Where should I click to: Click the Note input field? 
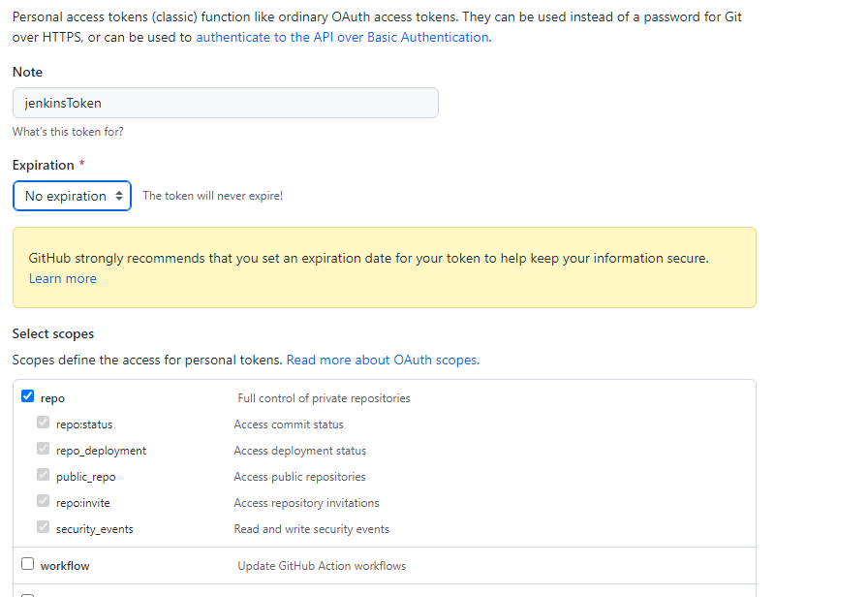225,103
